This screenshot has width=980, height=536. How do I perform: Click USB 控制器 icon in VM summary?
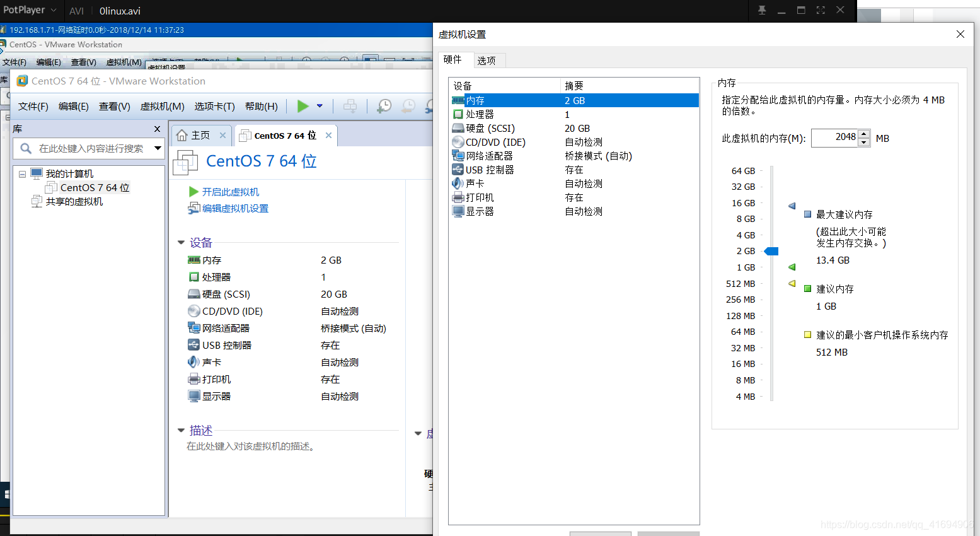(193, 345)
